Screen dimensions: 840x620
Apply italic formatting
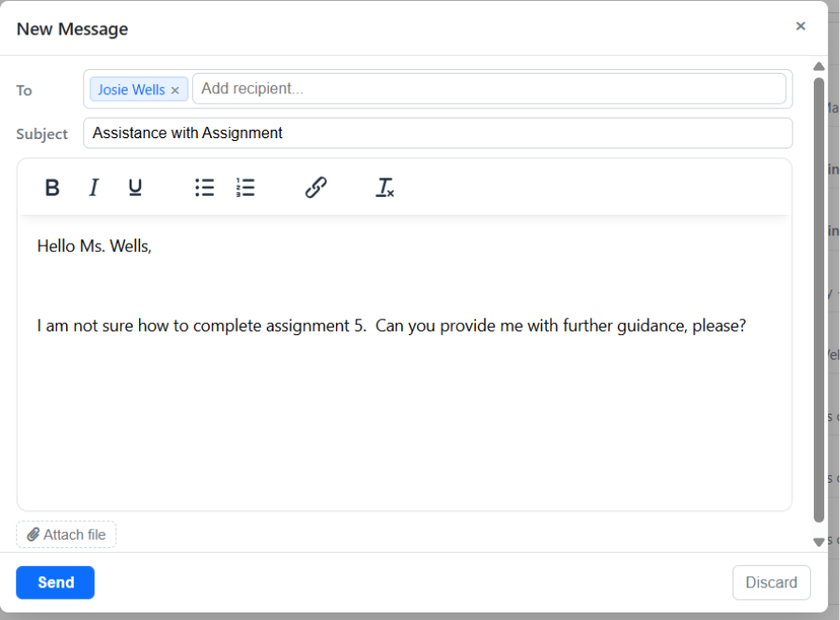[93, 188]
